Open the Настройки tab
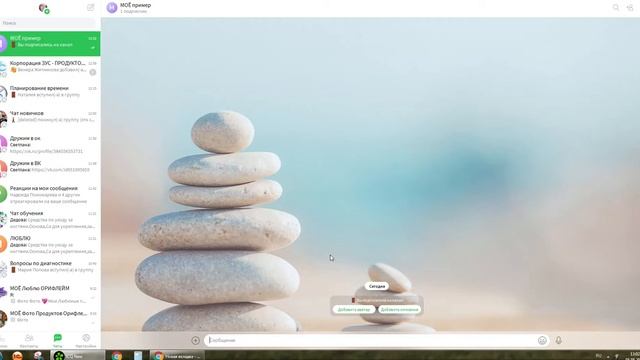Screen dimensions: 640x360 tap(86, 340)
